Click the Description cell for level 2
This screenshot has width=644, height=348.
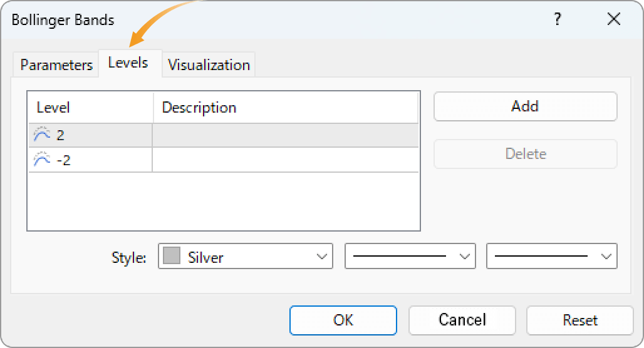click(286, 135)
